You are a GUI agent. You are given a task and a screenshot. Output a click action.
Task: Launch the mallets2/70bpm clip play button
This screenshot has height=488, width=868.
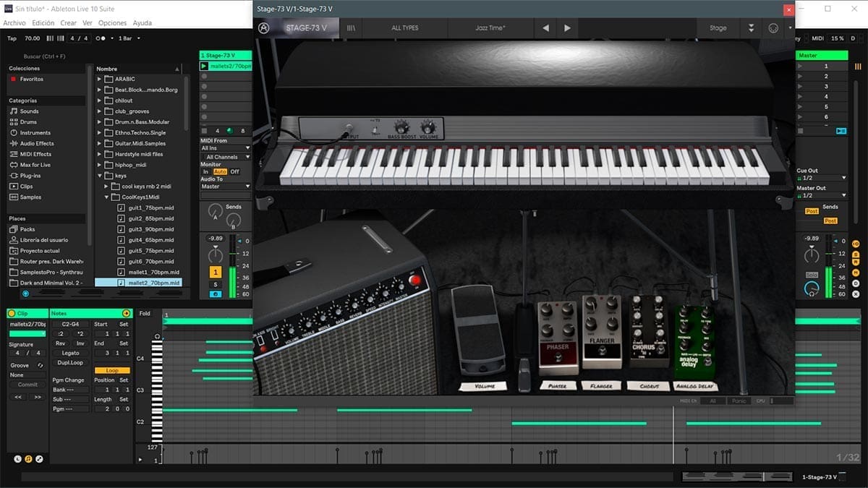point(205,66)
